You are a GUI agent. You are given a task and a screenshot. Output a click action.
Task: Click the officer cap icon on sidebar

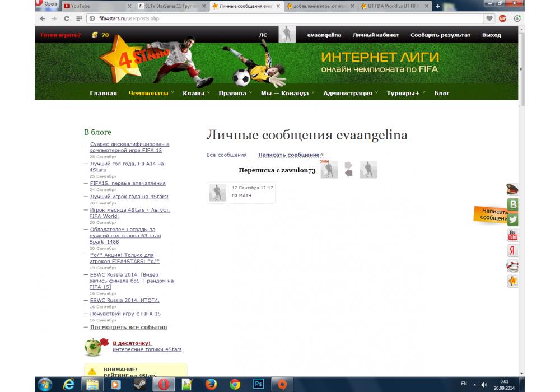point(512,190)
